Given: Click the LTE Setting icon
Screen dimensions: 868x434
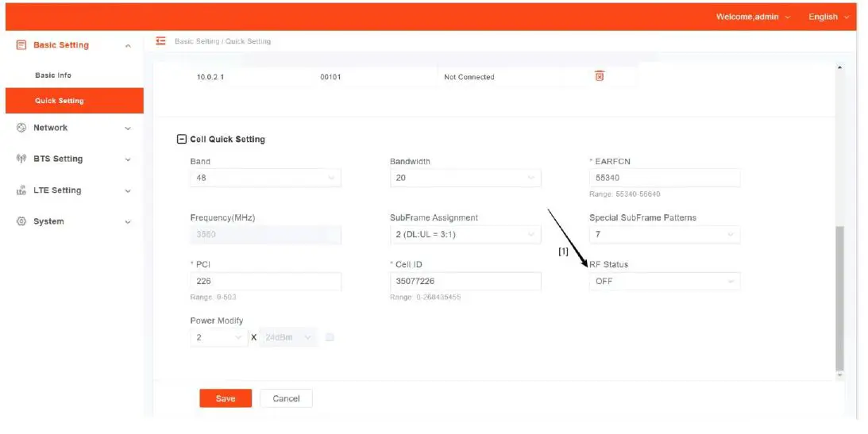Looking at the screenshot, I should click(21, 190).
